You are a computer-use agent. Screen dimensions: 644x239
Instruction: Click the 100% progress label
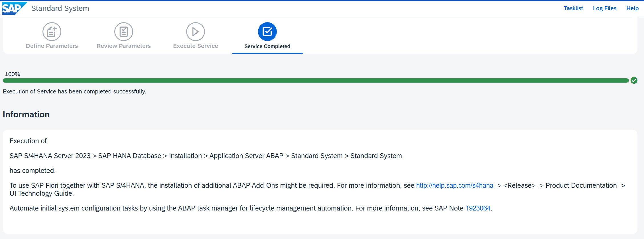(13, 74)
